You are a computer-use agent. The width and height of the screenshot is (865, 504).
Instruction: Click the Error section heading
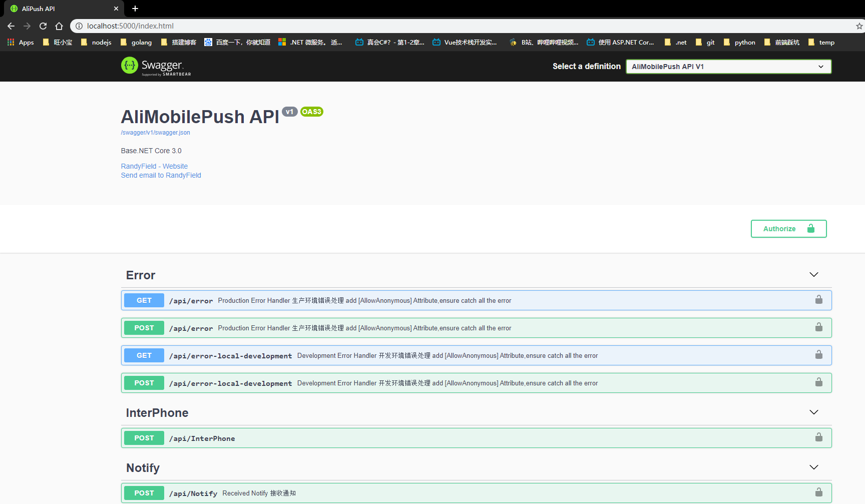[141, 275]
